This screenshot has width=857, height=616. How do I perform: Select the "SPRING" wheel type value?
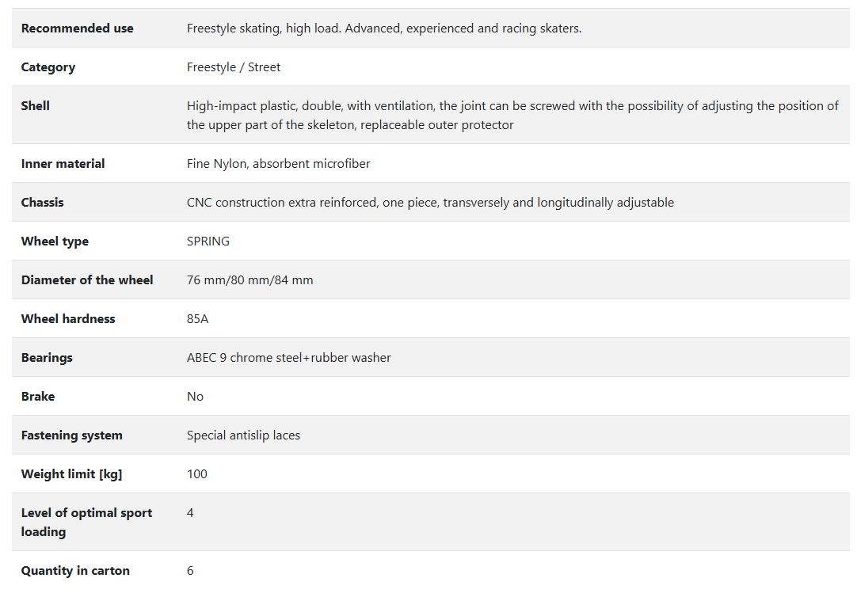click(x=208, y=241)
